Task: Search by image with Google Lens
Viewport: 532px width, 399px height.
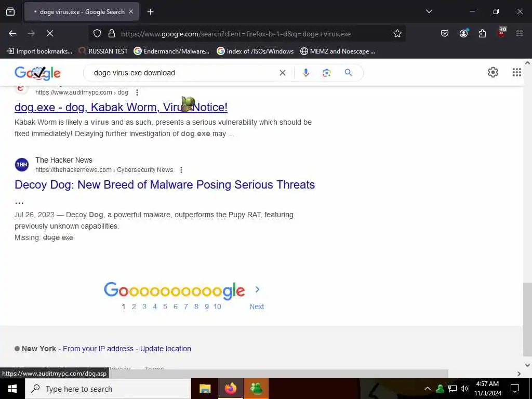Action: point(326,73)
